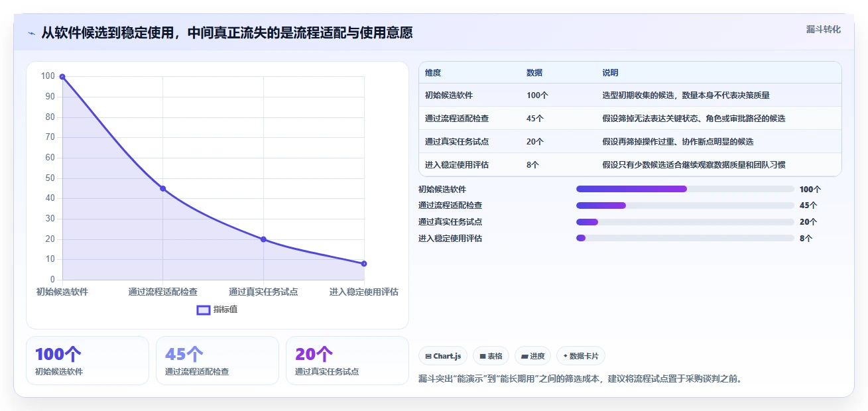Click the 数据卡片 chip
868x411 pixels.
[x=580, y=356]
